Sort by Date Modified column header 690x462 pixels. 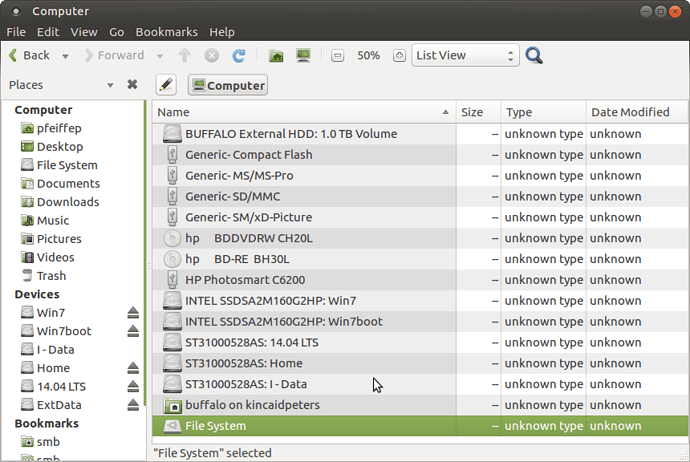click(636, 112)
